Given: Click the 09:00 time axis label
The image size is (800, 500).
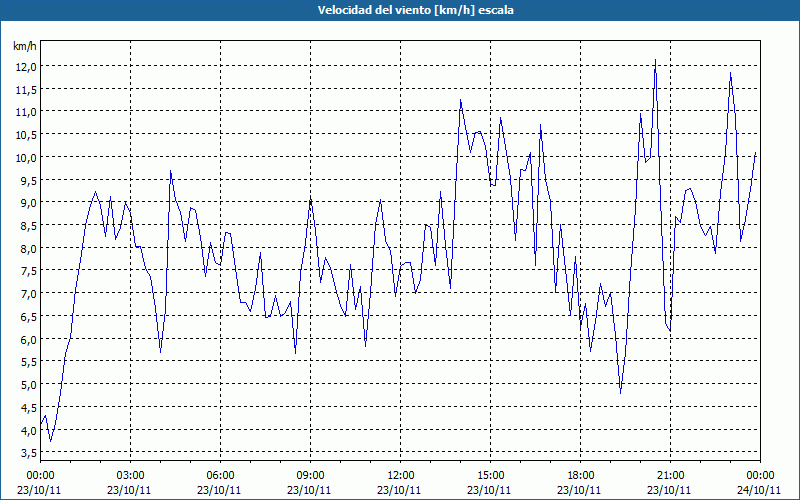Looking at the screenshot, I should 310,476.
